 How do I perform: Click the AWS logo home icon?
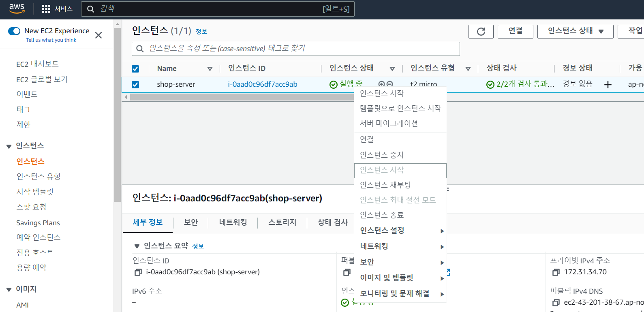coord(17,9)
